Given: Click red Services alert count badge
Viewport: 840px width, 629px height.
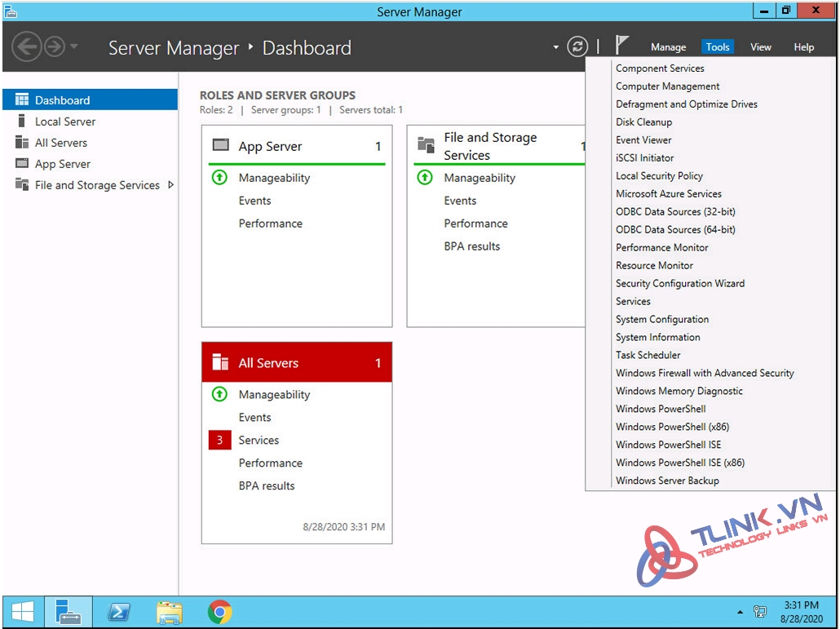Looking at the screenshot, I should (x=219, y=441).
